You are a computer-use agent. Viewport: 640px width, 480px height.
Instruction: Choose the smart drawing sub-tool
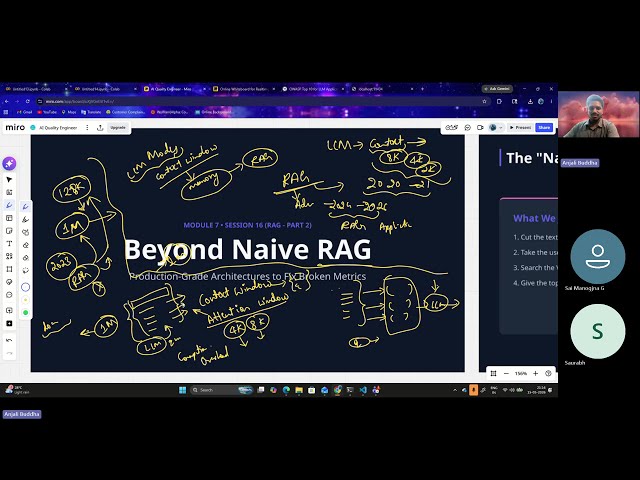coord(25,232)
